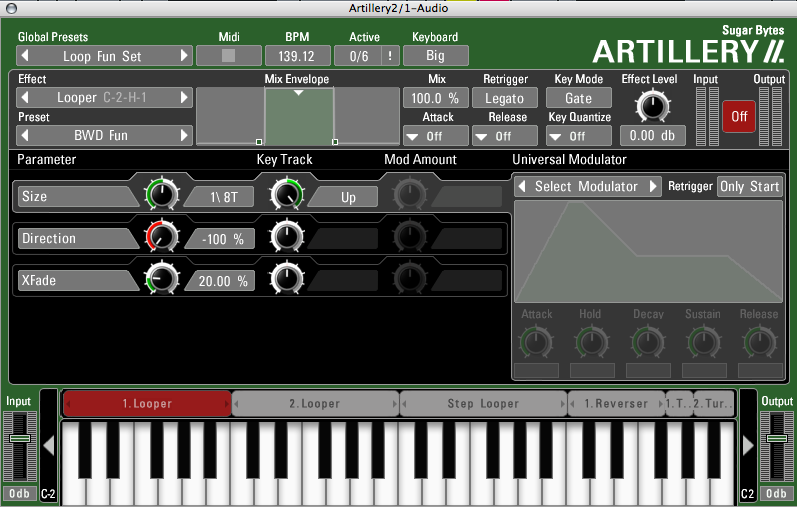This screenshot has height=507, width=797.
Task: Select next Effect with right arrow
Action: coord(185,97)
